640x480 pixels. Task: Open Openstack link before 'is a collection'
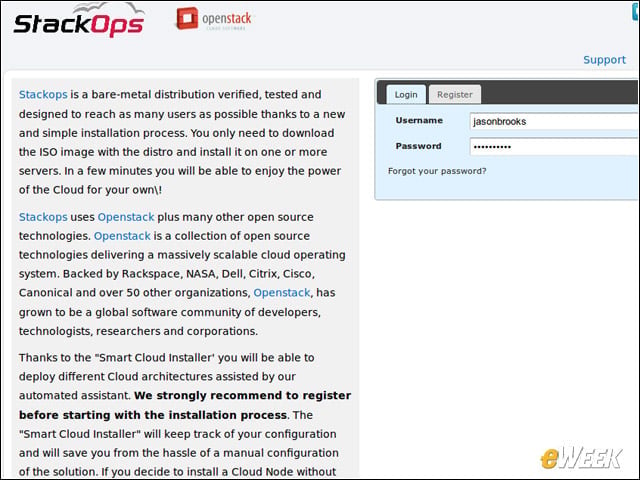point(122,236)
